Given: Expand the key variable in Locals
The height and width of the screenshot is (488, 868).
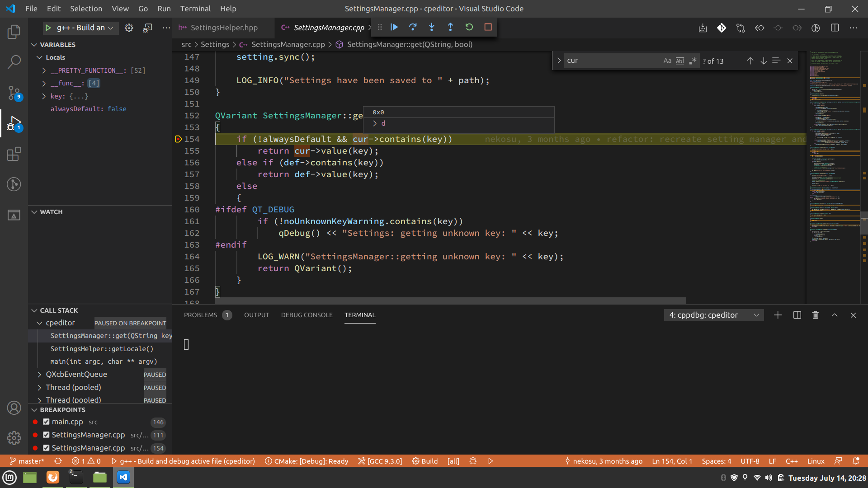Looking at the screenshot, I should click(43, 96).
